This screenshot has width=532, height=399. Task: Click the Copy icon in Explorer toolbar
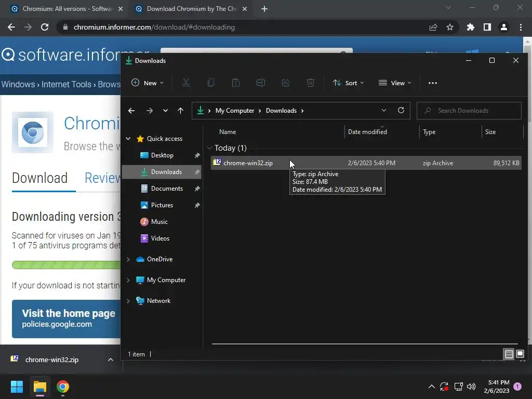pyautogui.click(x=211, y=83)
